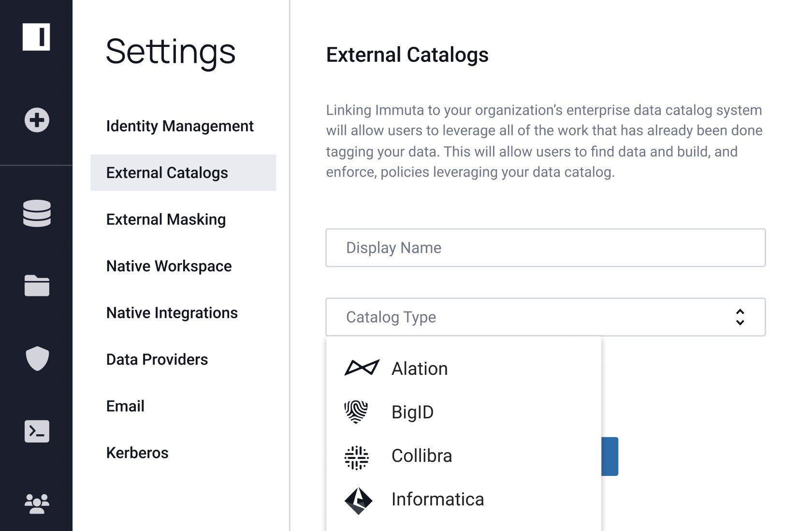Open Email settings section

click(125, 406)
